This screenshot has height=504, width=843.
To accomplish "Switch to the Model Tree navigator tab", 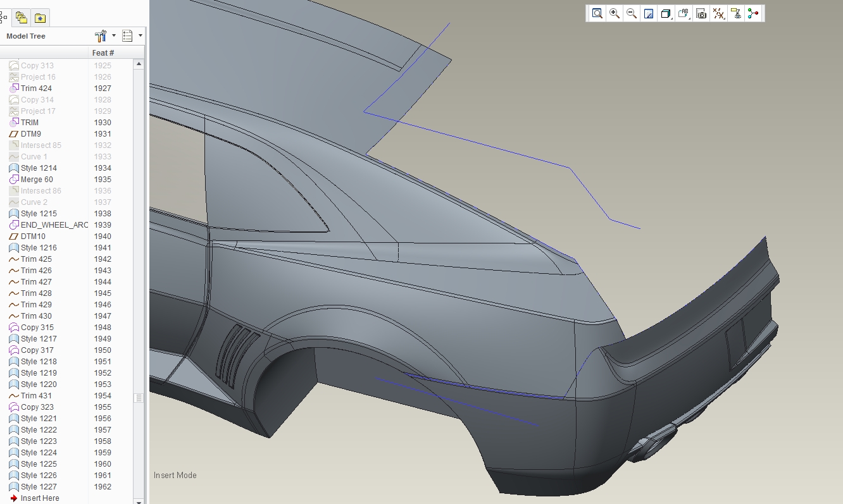I will pos(3,18).
